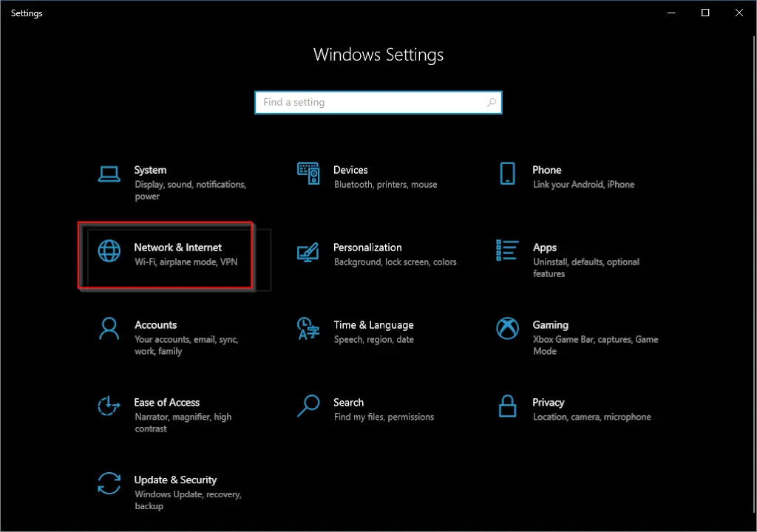757x532 pixels.
Task: Select the Accounts heading
Action: tap(155, 325)
